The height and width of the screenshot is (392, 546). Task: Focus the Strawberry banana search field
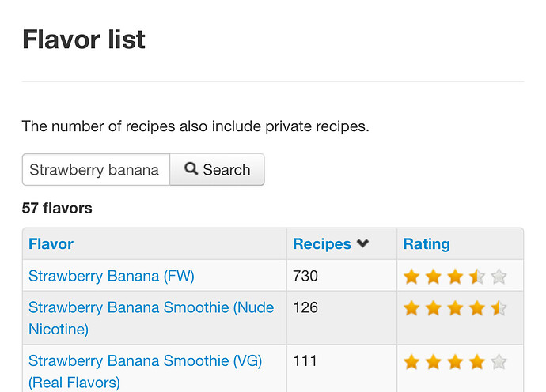click(x=96, y=170)
